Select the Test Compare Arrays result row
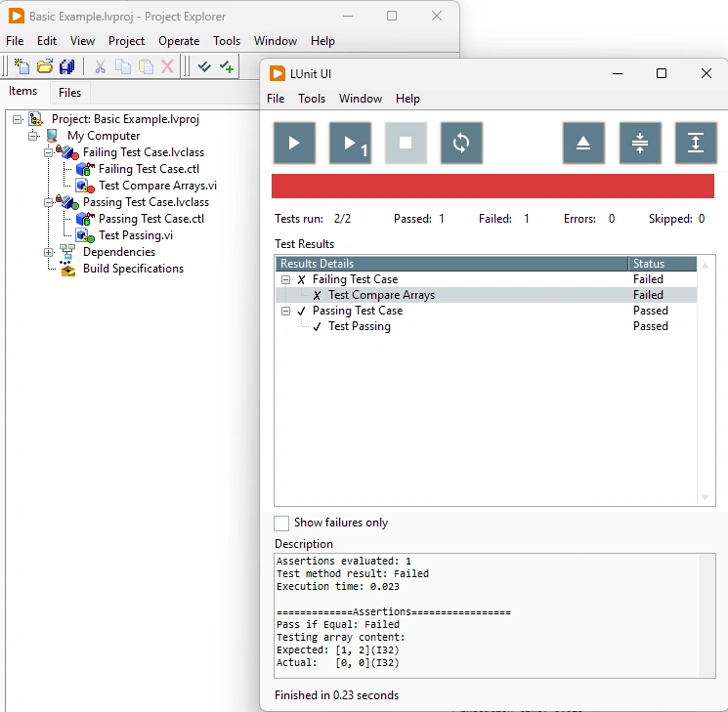The height and width of the screenshot is (712, 728). [x=486, y=295]
